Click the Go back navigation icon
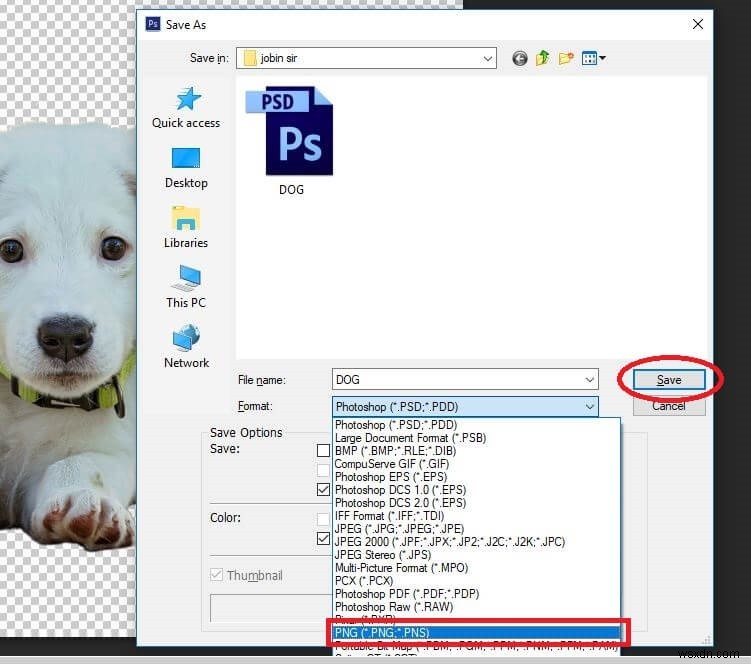The image size is (751, 664). 520,58
